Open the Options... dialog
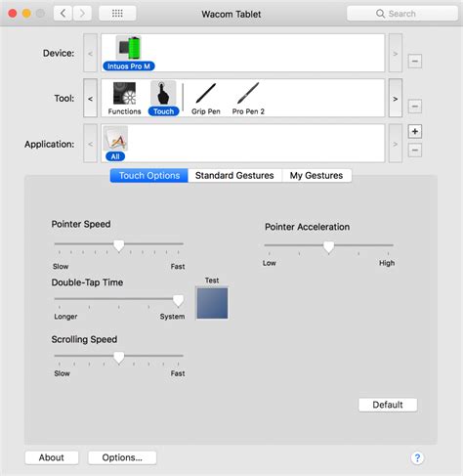 (x=122, y=457)
